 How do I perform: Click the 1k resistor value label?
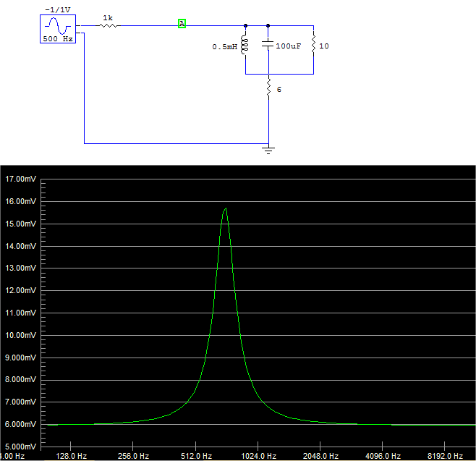[108, 18]
